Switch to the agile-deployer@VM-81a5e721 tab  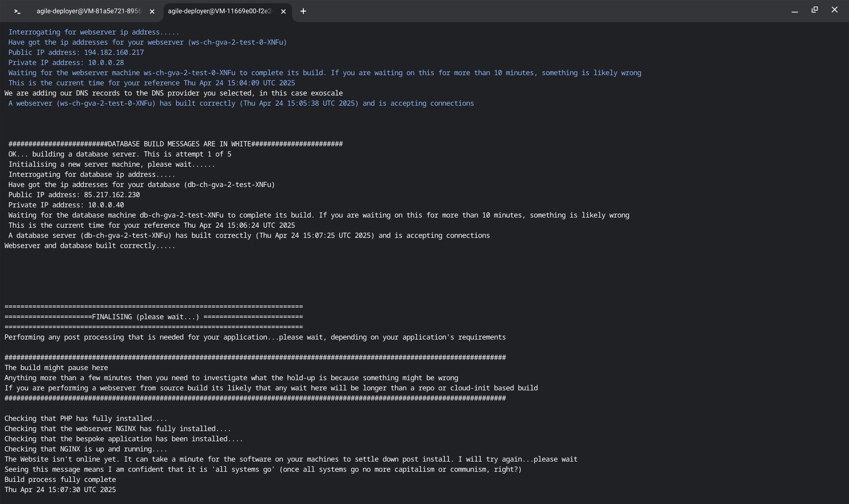[88, 11]
